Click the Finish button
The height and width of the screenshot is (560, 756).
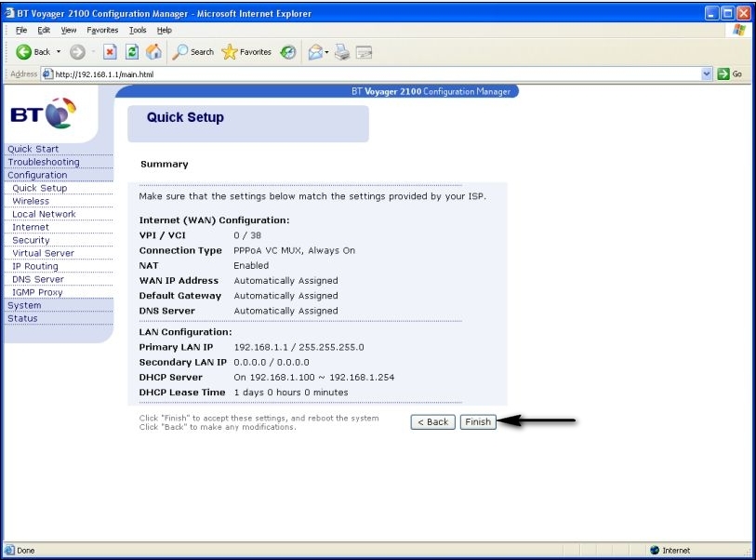478,422
